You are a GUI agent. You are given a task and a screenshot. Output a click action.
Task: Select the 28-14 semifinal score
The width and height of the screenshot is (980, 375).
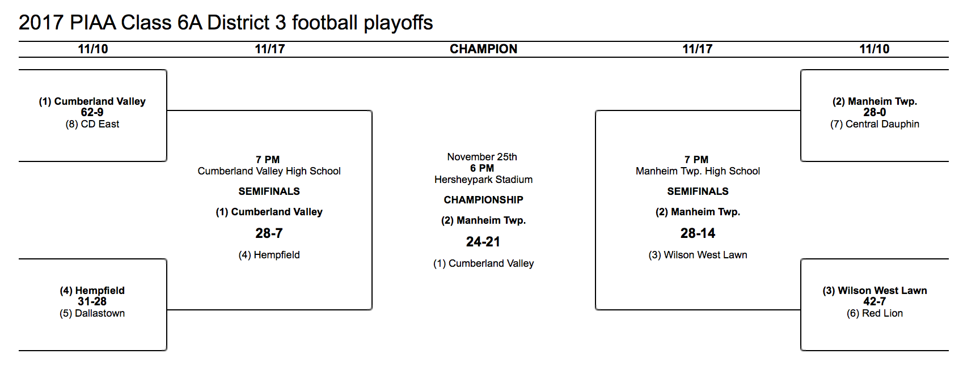click(698, 233)
